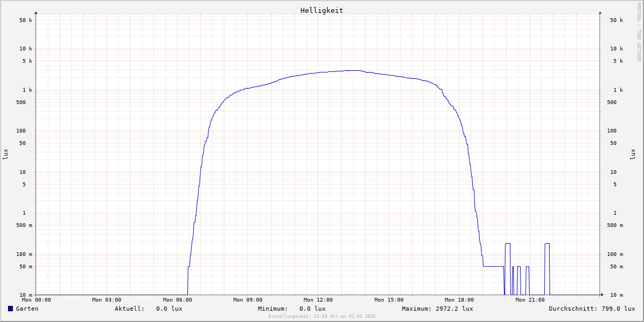Click the Maximum 2972.2 lux value
The image size is (644, 322).
tap(452, 309)
